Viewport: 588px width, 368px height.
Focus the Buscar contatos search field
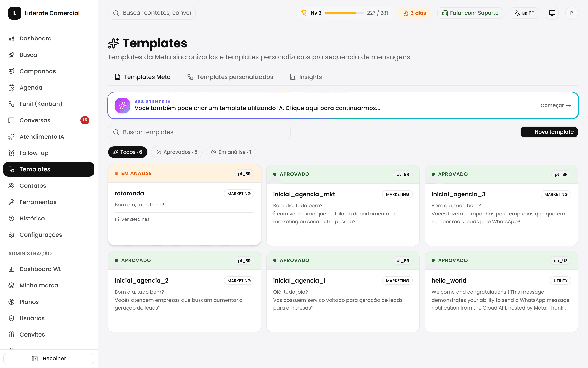pyautogui.click(x=152, y=13)
